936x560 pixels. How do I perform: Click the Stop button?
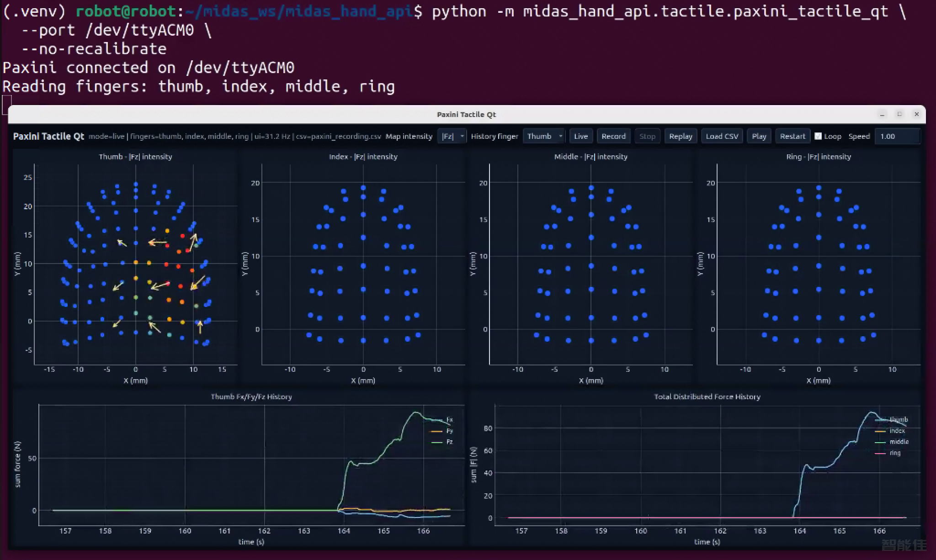(647, 136)
